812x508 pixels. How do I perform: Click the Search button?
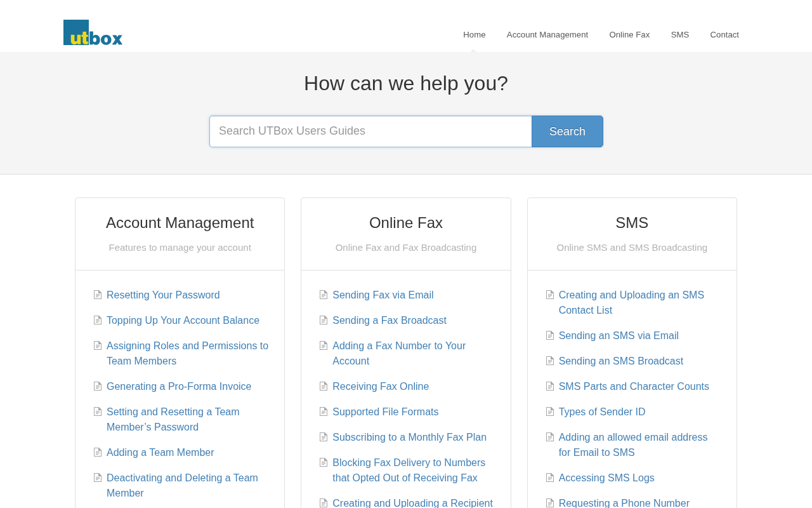(x=567, y=131)
